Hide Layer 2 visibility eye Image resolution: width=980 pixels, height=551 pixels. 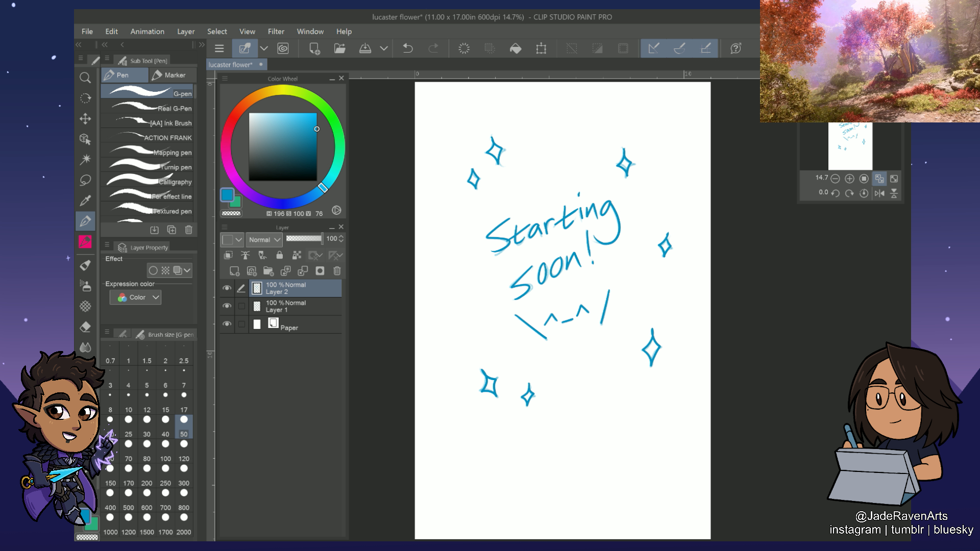point(227,288)
